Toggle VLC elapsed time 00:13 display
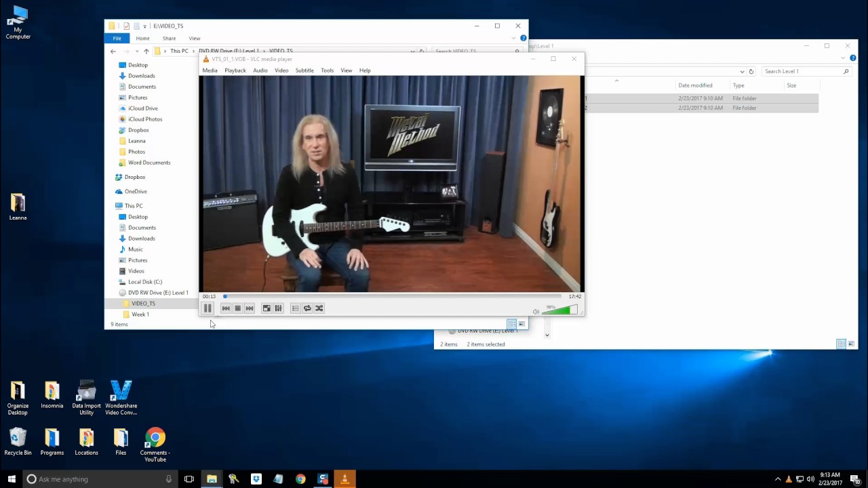This screenshot has height=488, width=868. point(209,296)
